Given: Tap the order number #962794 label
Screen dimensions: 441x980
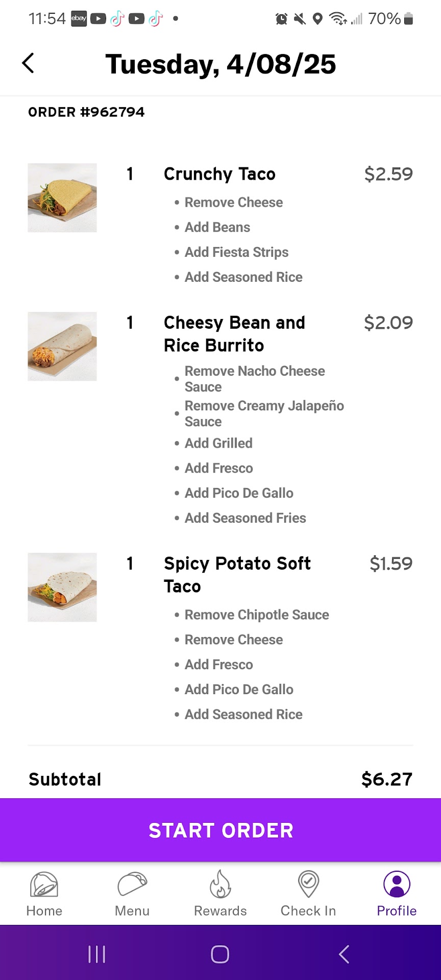Looking at the screenshot, I should click(86, 112).
